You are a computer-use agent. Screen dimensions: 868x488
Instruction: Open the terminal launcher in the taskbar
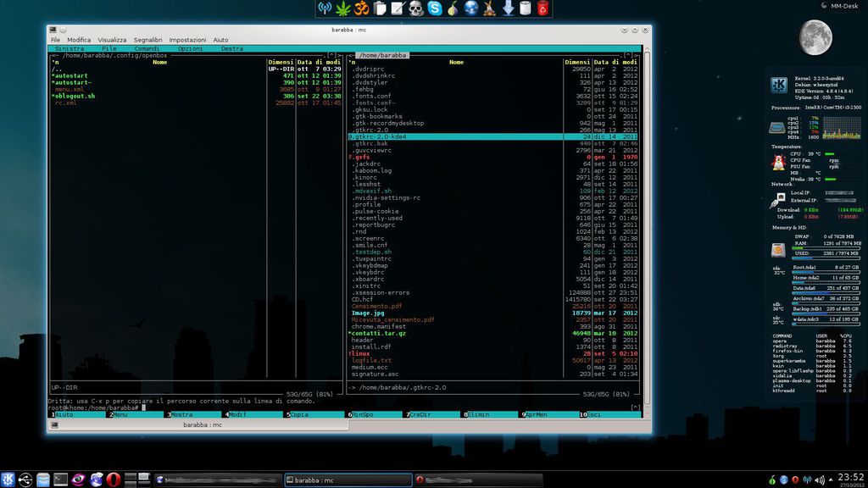tap(61, 480)
